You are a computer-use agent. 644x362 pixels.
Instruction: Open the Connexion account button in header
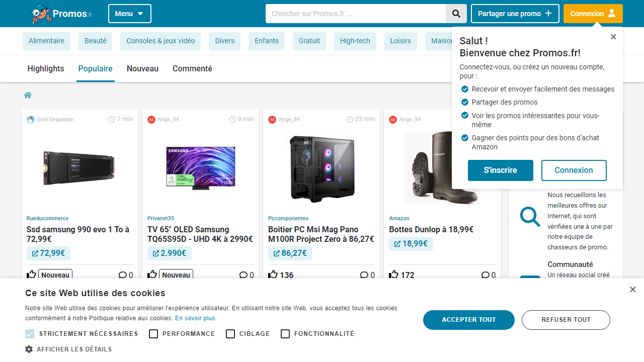coord(593,14)
